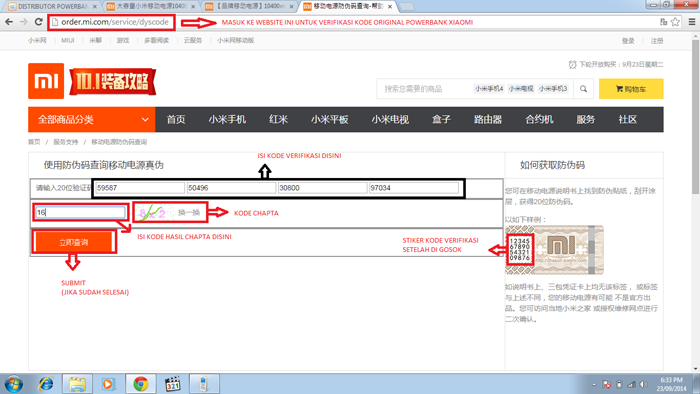Image resolution: width=700 pixels, height=394 pixels.
Task: Click the 登录 login link
Action: (628, 41)
